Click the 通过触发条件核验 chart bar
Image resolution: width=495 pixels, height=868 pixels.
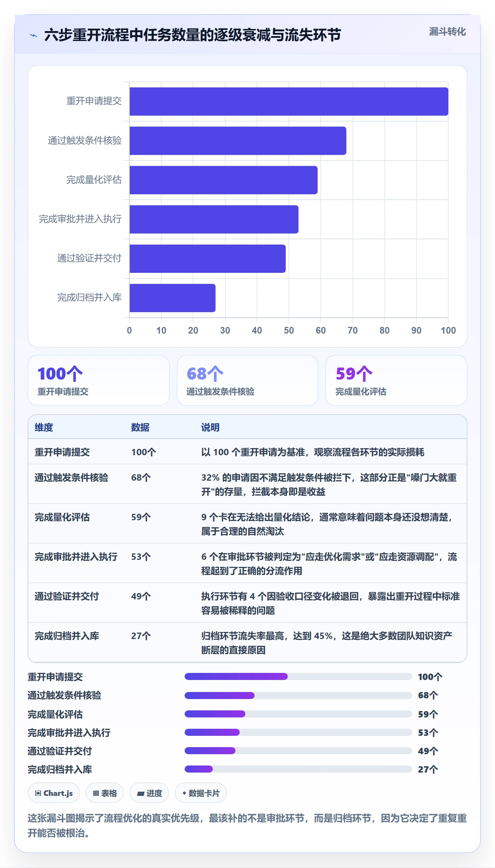pos(238,141)
